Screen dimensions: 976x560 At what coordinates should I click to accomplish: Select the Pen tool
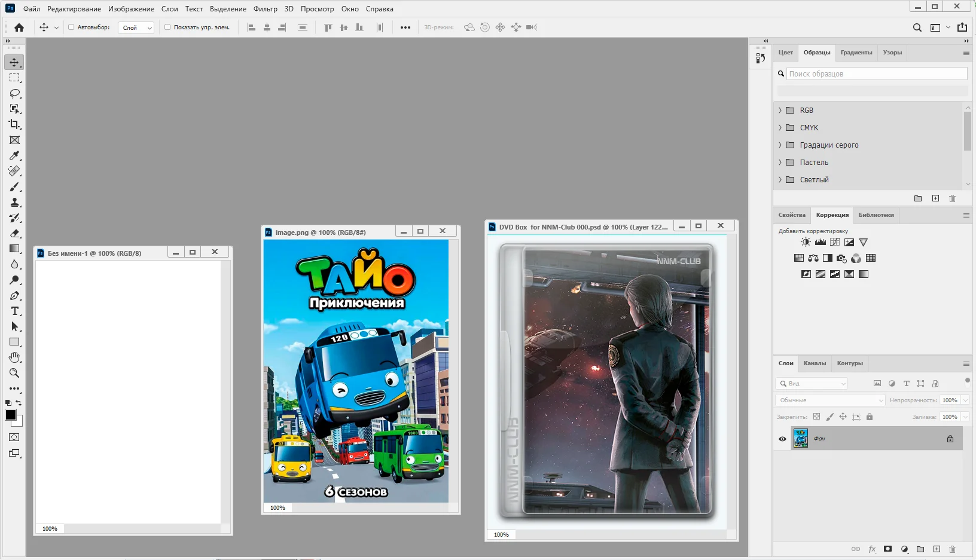point(14,296)
